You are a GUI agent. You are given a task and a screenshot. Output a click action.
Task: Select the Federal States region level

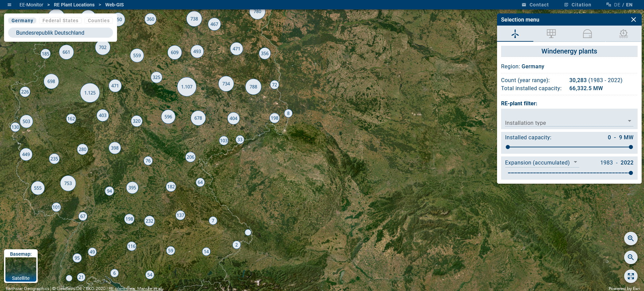(60, 21)
